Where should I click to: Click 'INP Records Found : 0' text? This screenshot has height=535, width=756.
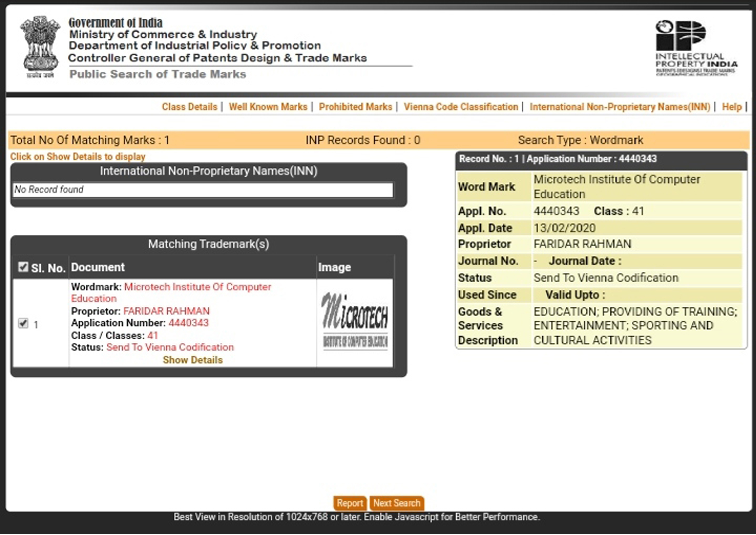coord(363,140)
